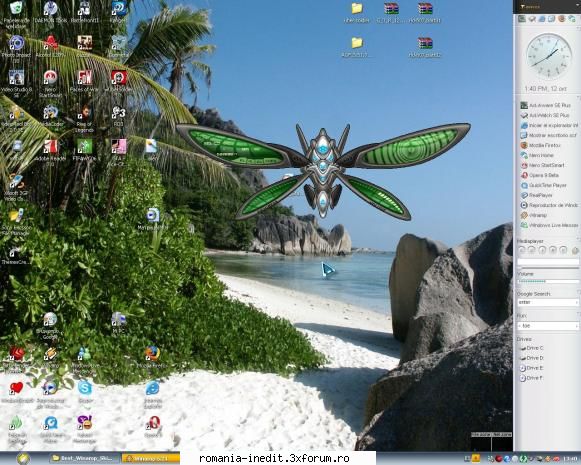The image size is (581, 465).
Task: Open Drive E in sidebar Drives
Action: 531,368
